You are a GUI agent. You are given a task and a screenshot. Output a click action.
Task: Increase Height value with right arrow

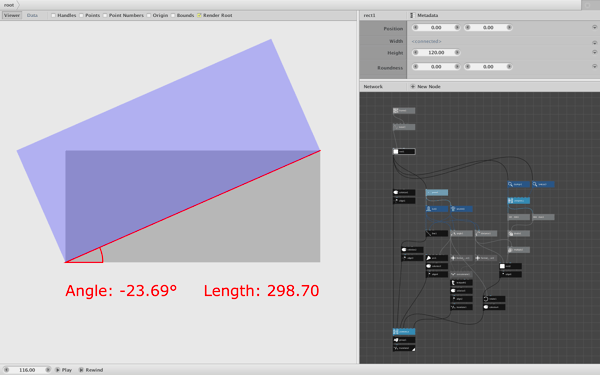[x=457, y=52]
